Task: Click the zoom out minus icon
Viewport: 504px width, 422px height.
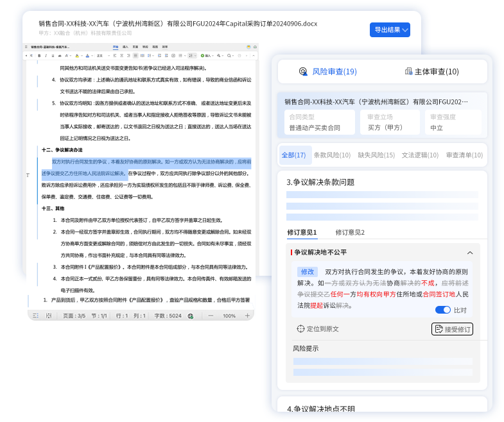Action: point(210,316)
